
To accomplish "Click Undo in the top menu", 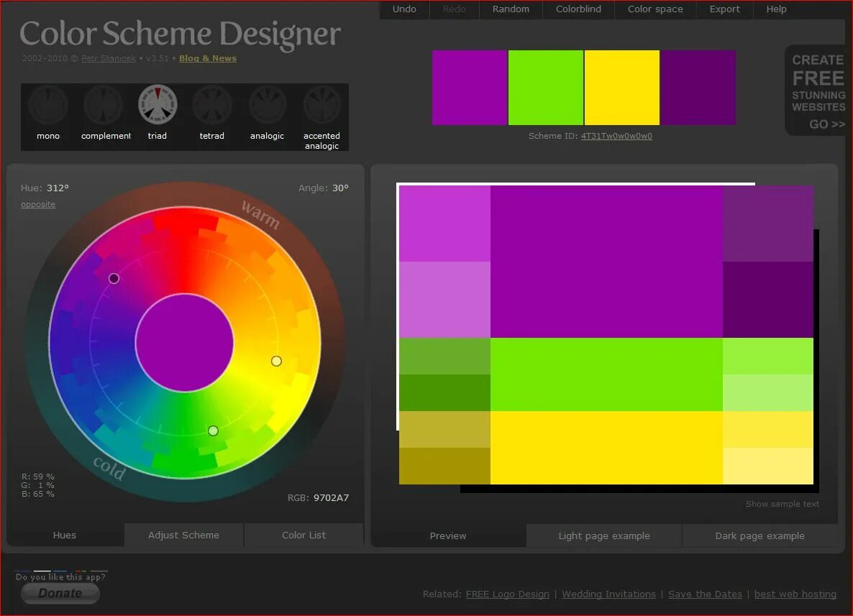I will tap(404, 9).
